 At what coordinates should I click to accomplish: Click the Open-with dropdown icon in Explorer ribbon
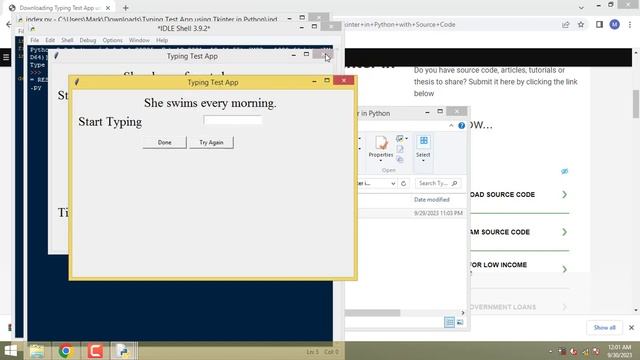click(401, 139)
